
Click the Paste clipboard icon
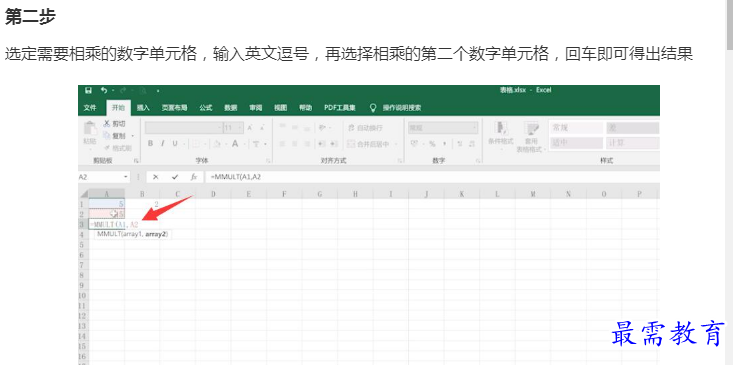[89, 128]
